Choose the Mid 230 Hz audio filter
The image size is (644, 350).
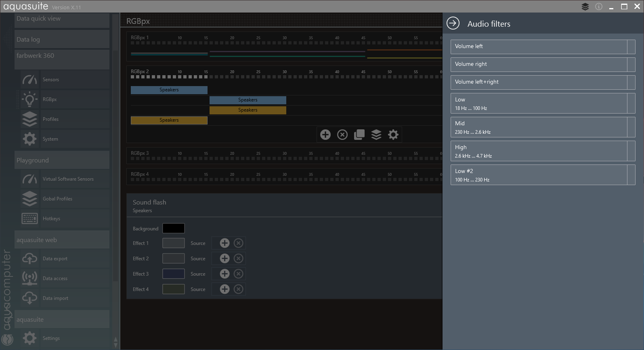pyautogui.click(x=539, y=127)
